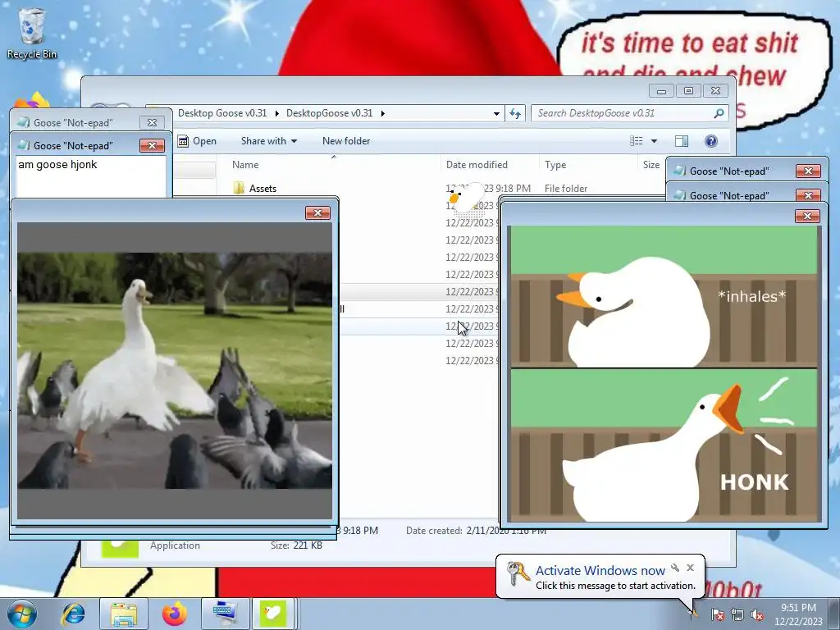
Task: Open the computer keyboard taskbar icon
Action: (225, 614)
